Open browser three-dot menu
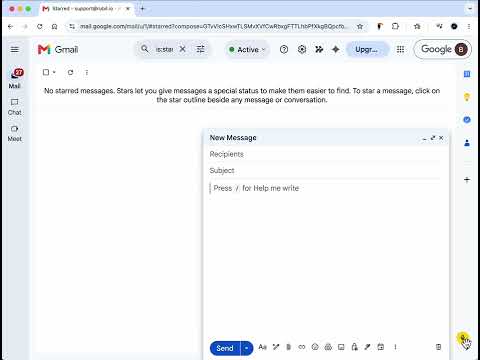This screenshot has width=480, height=360. pyautogui.click(x=469, y=26)
